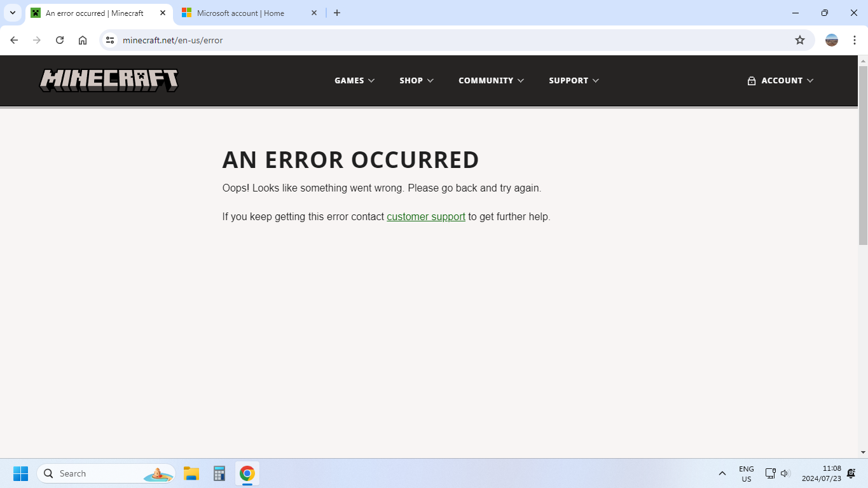Open the Chrome profile avatar
Image resolution: width=868 pixels, height=488 pixels.
[831, 40]
